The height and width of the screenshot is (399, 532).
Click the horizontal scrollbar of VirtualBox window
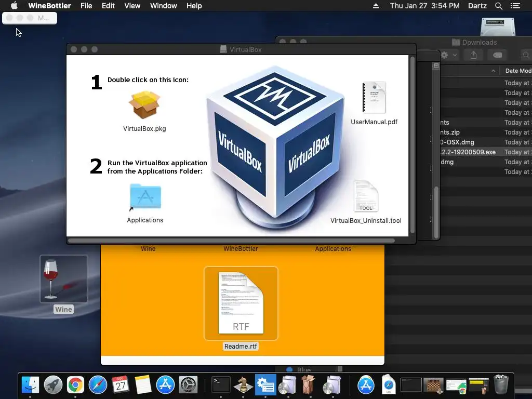[x=231, y=241]
